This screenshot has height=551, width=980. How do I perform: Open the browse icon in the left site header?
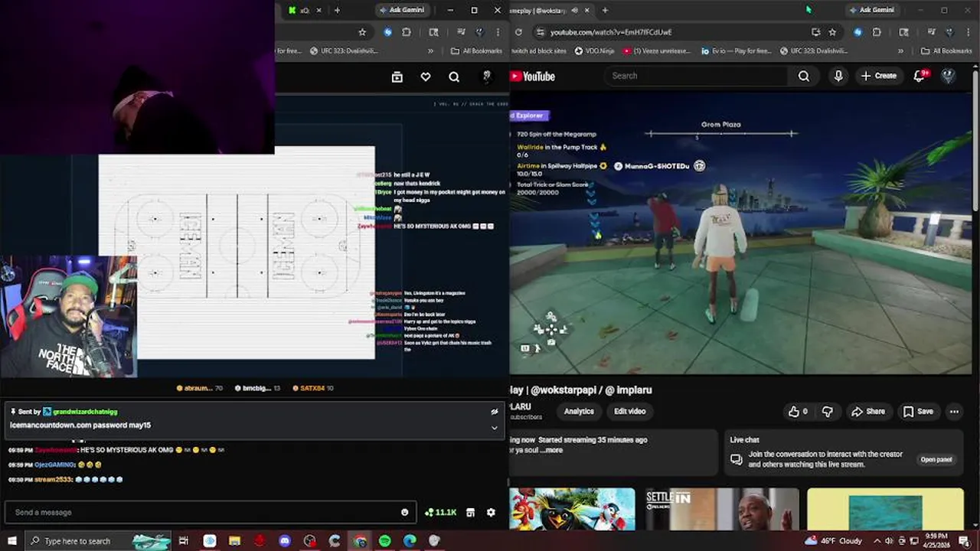coord(397,77)
